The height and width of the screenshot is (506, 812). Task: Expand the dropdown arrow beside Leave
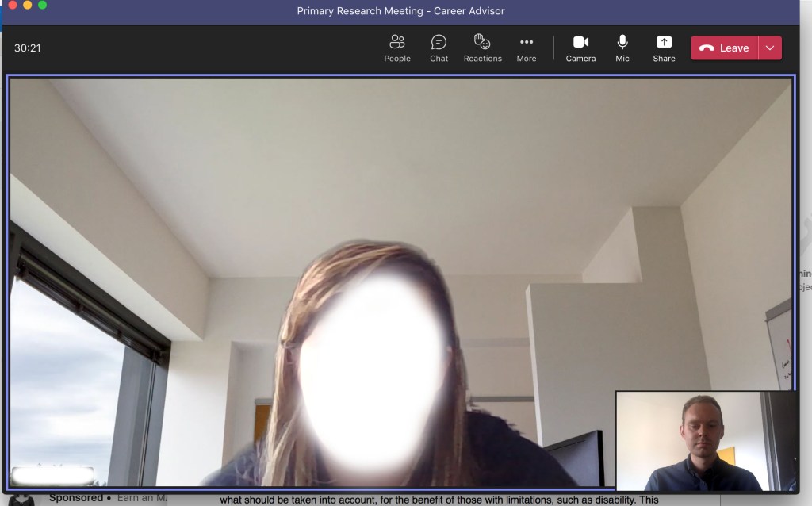point(770,48)
